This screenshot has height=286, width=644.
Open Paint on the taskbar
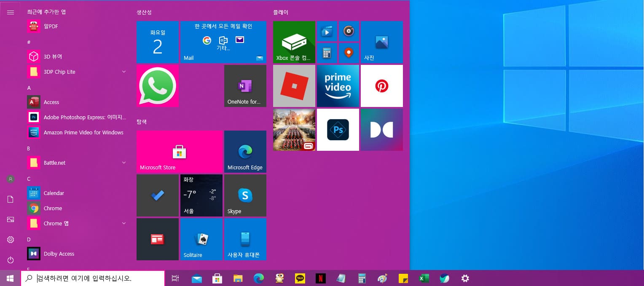(x=382, y=278)
